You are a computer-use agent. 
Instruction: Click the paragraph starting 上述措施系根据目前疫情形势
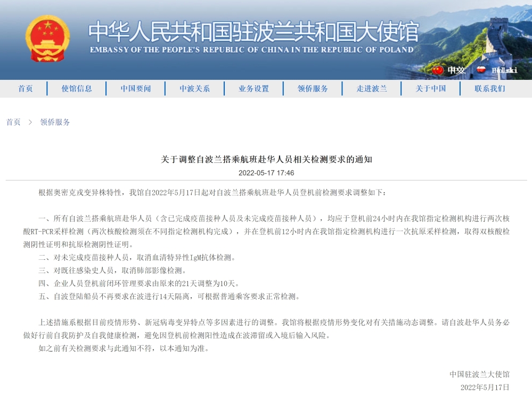coord(266,329)
